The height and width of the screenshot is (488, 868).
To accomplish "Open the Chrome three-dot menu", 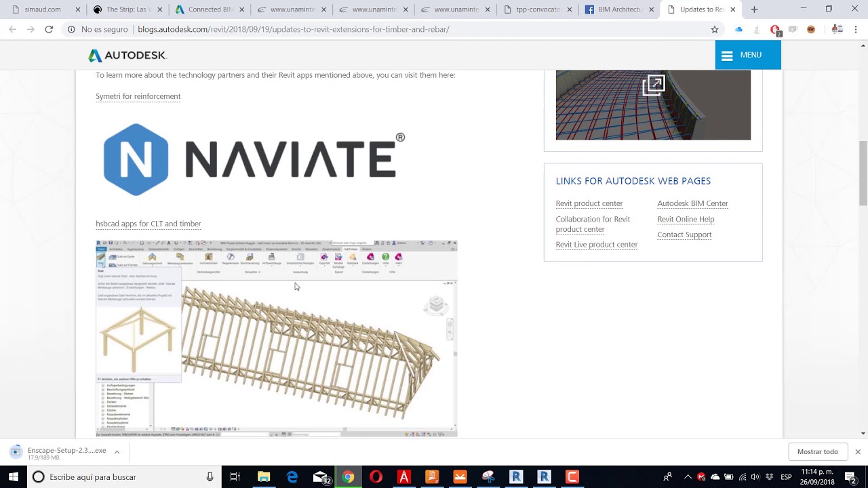I will coord(856,29).
